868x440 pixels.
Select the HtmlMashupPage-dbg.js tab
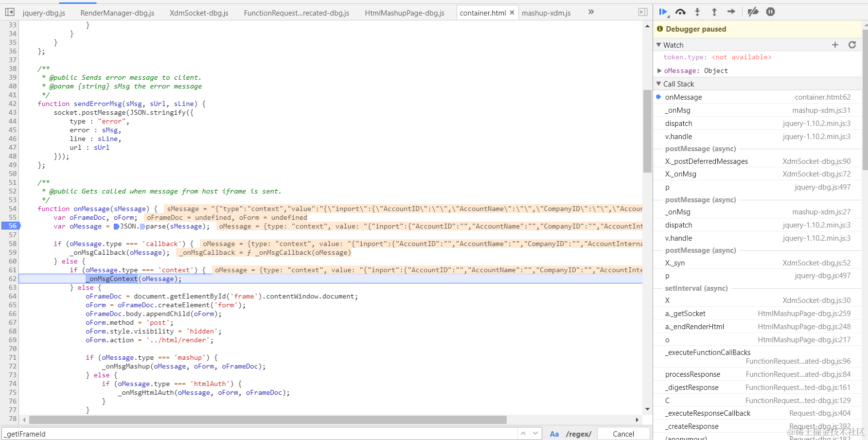point(405,13)
